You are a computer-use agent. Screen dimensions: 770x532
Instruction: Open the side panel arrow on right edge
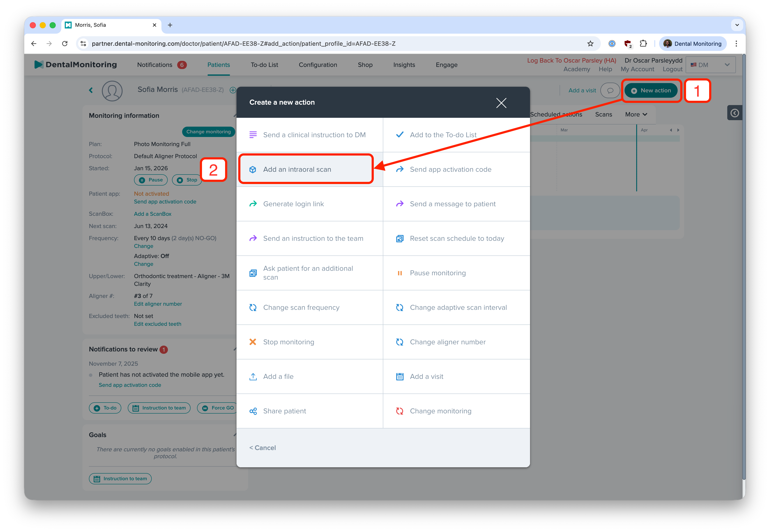click(734, 113)
